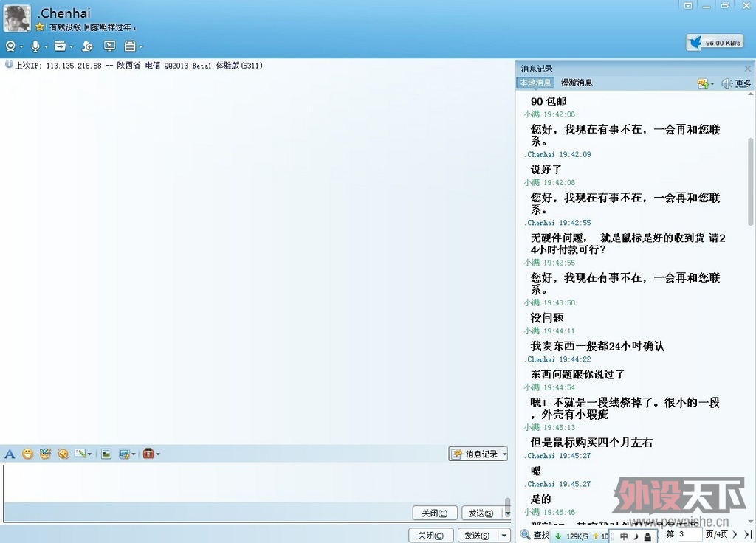Image resolution: width=756 pixels, height=543 pixels.
Task: Click the 96.00 KB/s speed indicator
Action: (715, 42)
